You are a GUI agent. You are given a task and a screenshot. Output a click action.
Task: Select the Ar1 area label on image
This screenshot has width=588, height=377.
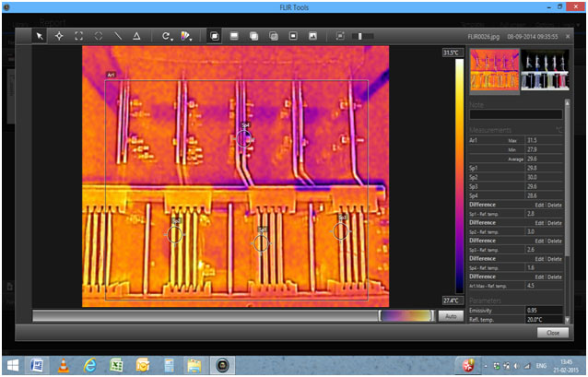[111, 75]
